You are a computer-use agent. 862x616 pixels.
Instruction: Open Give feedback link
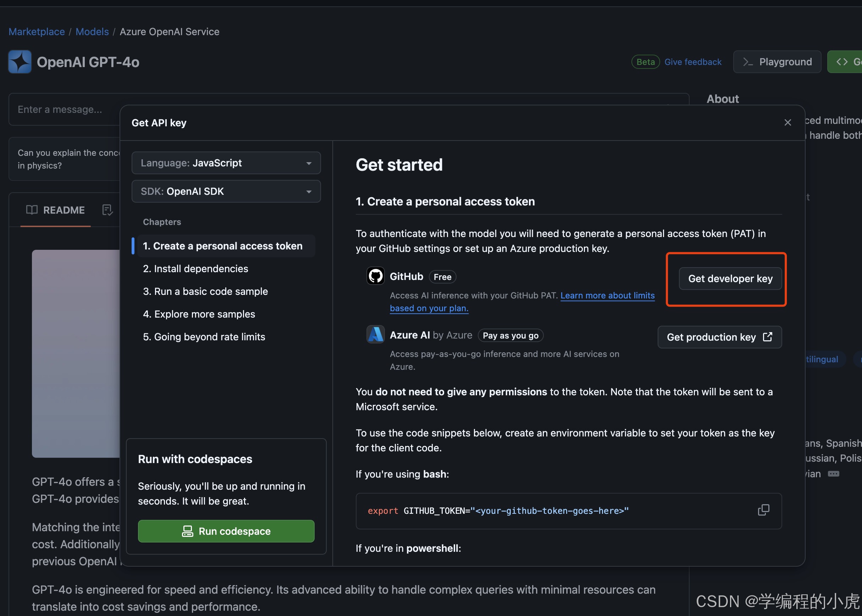point(693,62)
